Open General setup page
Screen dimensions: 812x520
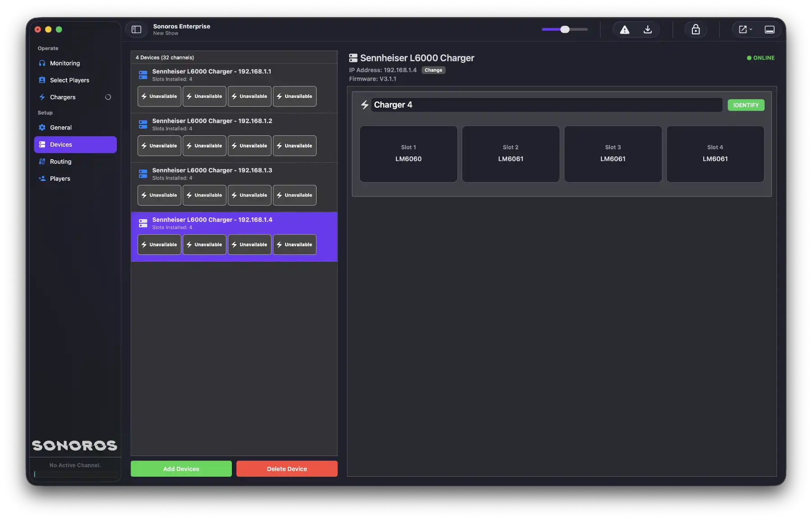point(75,128)
